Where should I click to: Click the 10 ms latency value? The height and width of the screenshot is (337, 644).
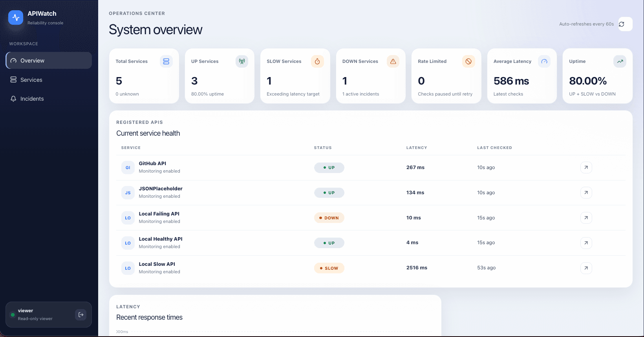pos(413,218)
